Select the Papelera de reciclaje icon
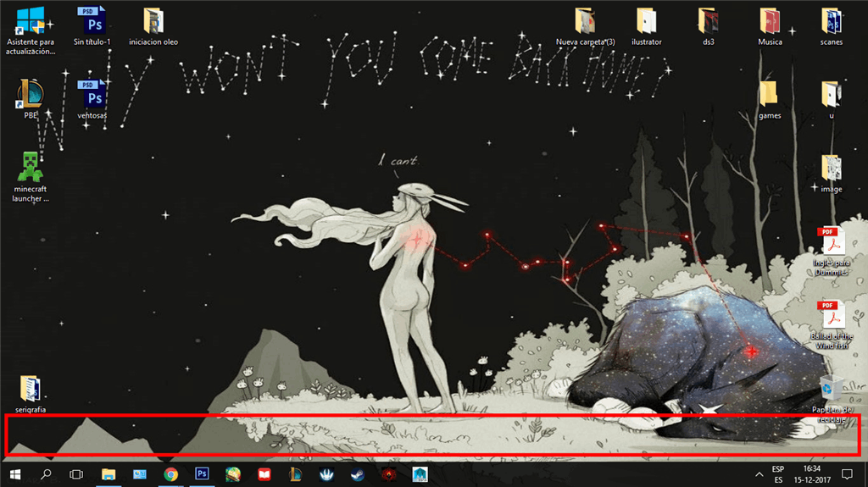 coord(832,398)
